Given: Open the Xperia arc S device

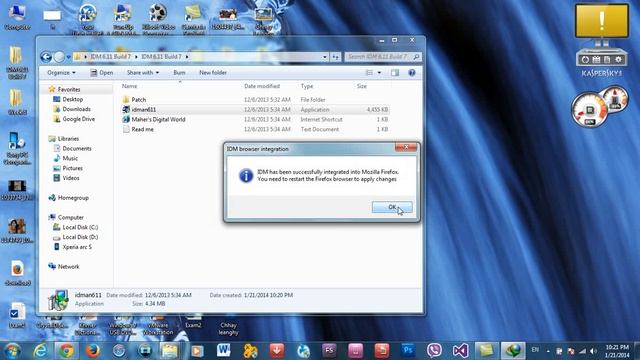Looking at the screenshot, I should click(x=77, y=247).
